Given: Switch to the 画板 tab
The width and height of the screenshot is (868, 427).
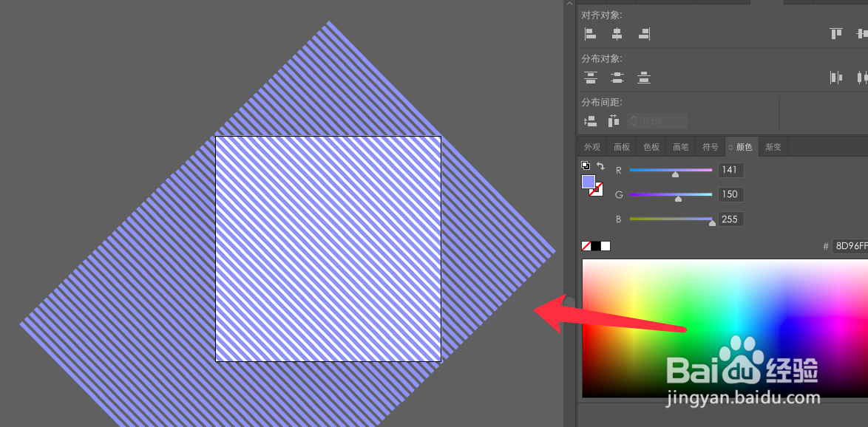Looking at the screenshot, I should click(622, 147).
